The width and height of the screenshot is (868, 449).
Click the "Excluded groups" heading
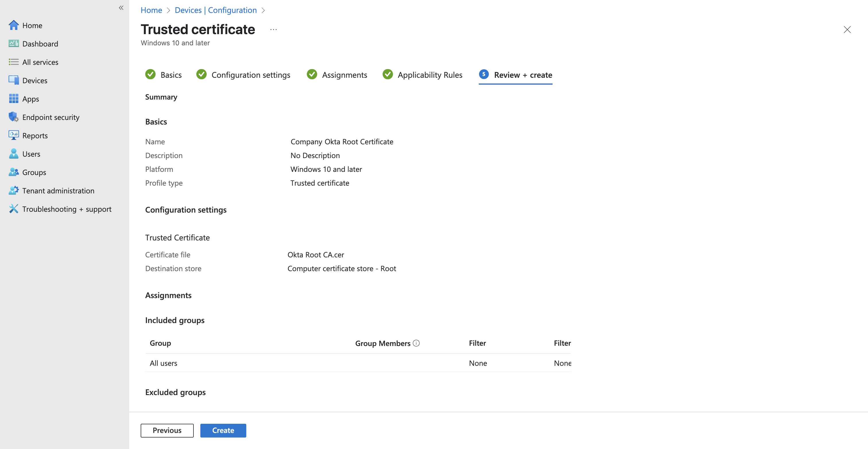pos(175,392)
